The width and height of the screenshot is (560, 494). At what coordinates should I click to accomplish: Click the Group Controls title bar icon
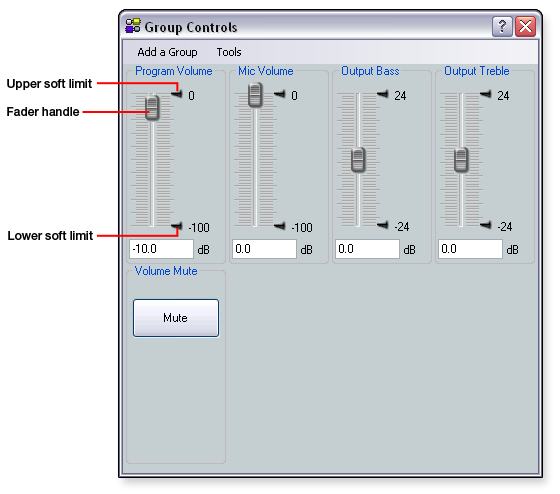133,26
